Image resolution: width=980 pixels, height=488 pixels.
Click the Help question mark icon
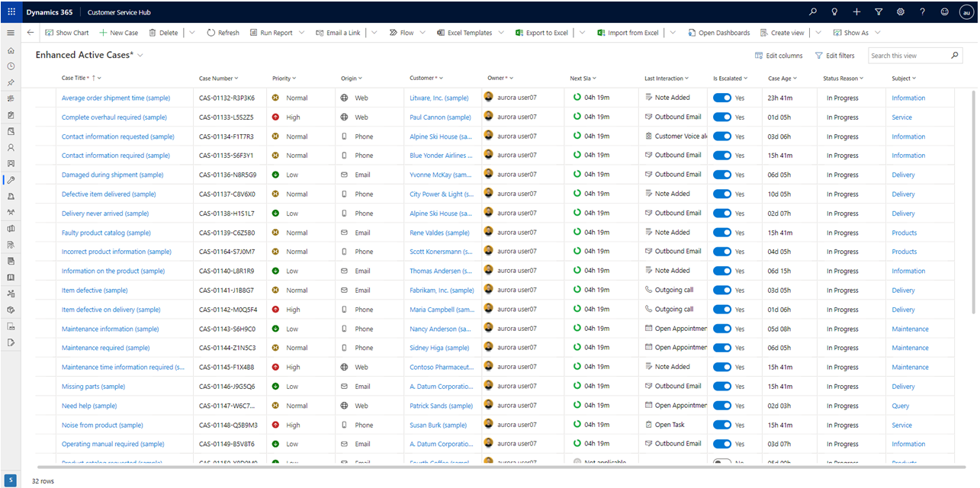(x=923, y=12)
